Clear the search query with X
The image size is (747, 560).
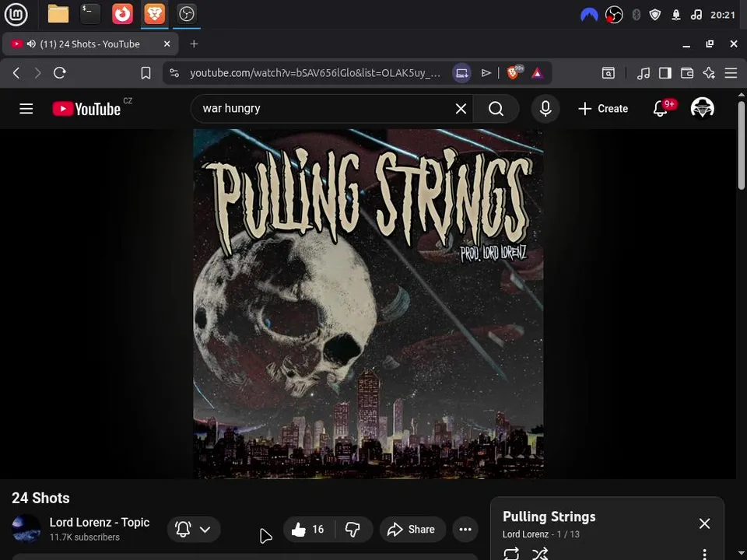pos(461,109)
